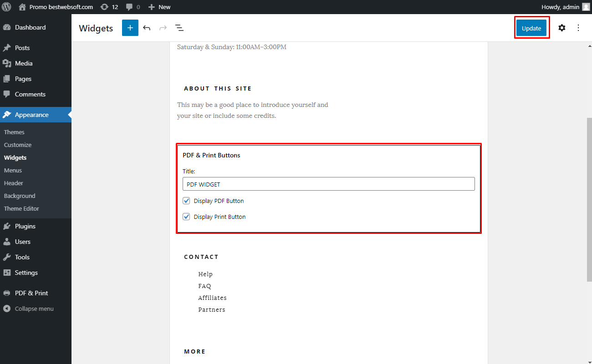The image size is (592, 364).
Task: Select the CONTACT widget heading
Action: [x=201, y=257]
